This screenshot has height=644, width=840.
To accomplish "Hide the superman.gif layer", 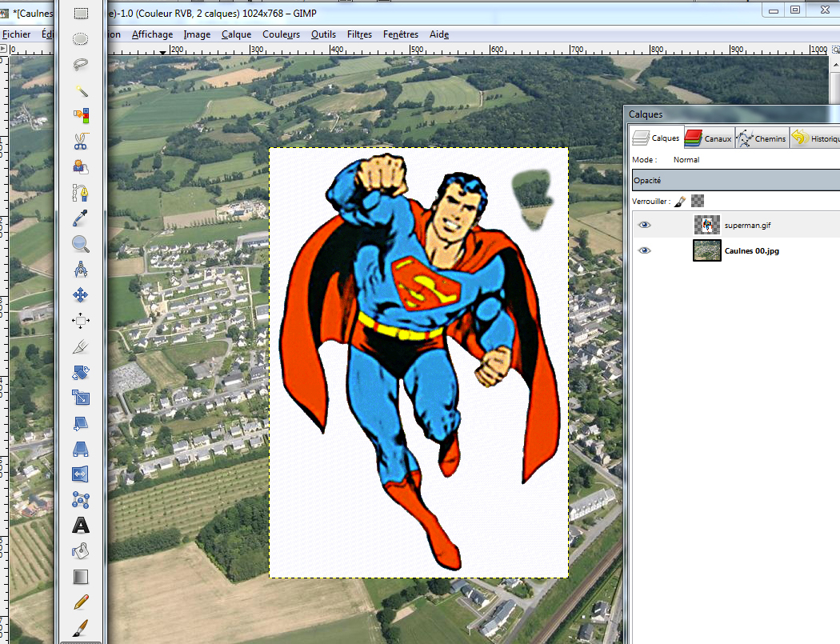I will click(645, 225).
